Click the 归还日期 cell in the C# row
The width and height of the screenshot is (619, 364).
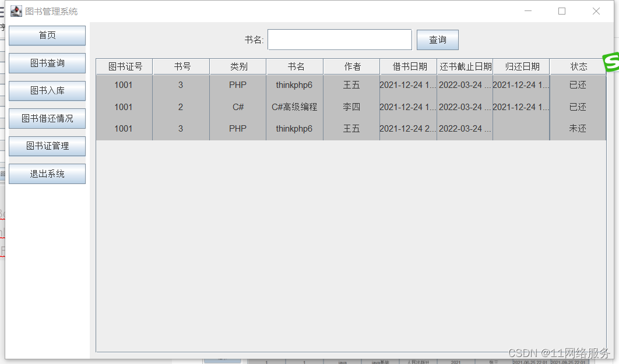click(521, 107)
